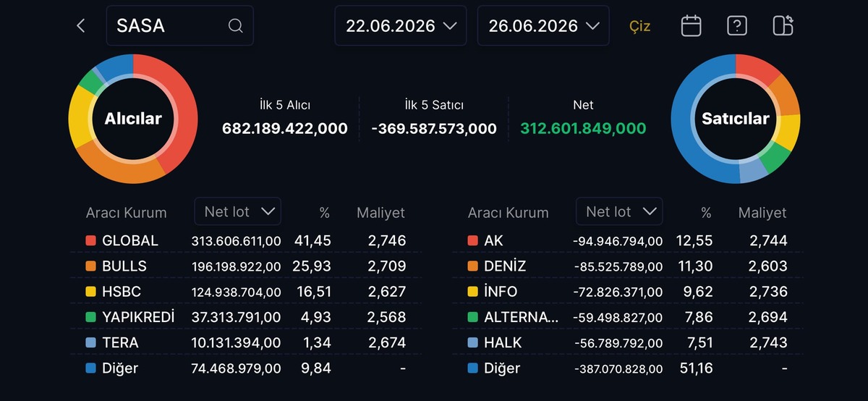This screenshot has height=401, width=868.
Task: Click the buyers Maliyet column header
Action: (x=380, y=213)
